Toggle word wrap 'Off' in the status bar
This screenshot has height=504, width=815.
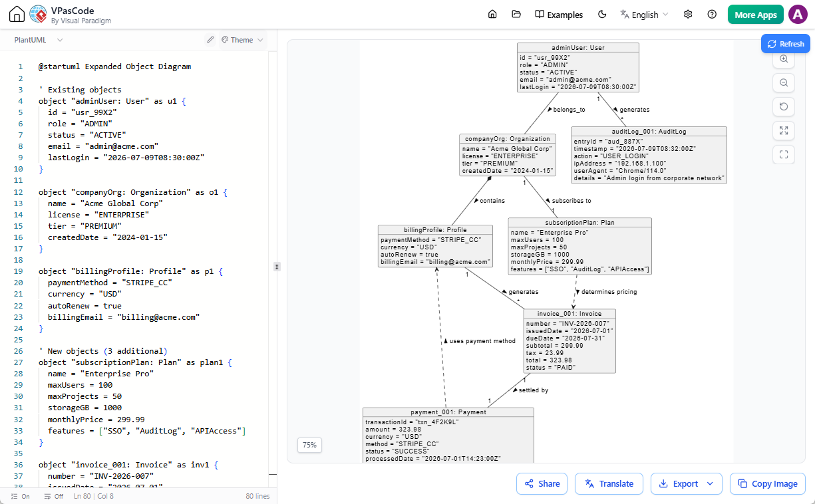[x=53, y=496]
